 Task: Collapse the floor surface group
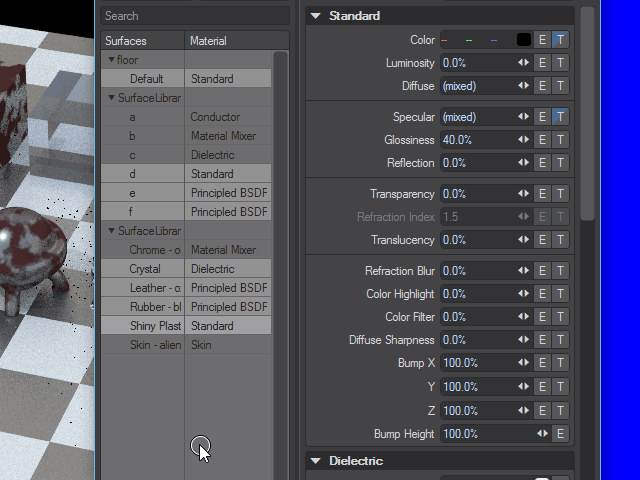pyautogui.click(x=111, y=60)
